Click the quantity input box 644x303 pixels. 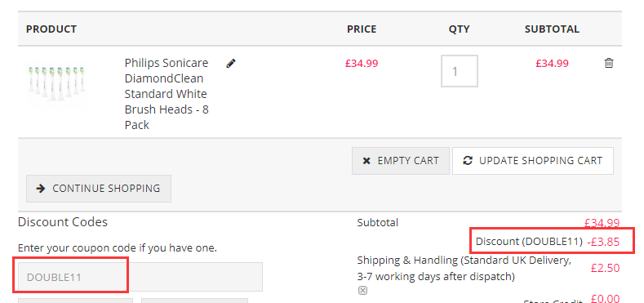[460, 71]
